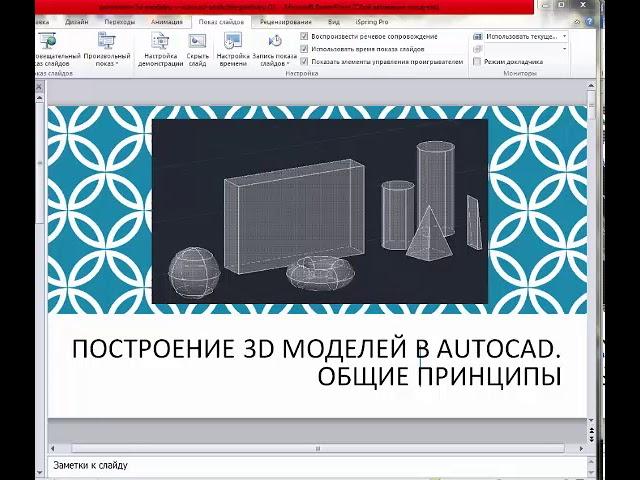Click the thumbnail pane scroll-up arrow
Screen dimensions: 640x480
tap(39, 98)
